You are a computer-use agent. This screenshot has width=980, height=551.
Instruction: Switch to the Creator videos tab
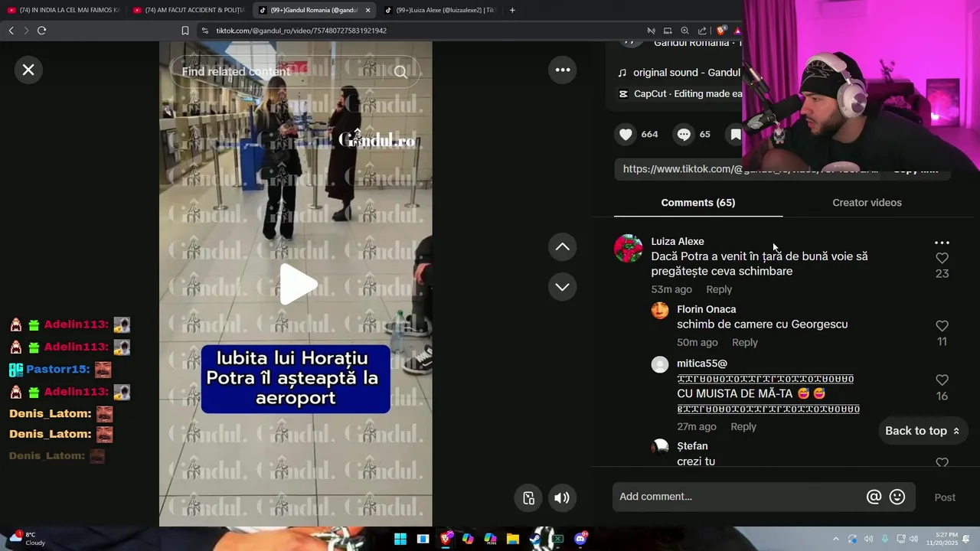click(867, 203)
